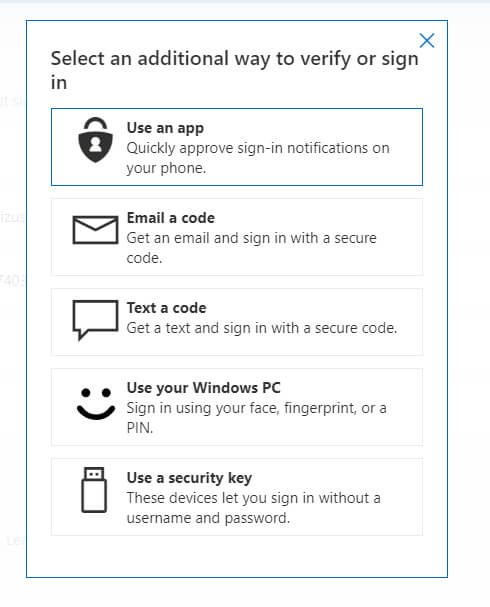The image size is (490, 607).
Task: Select the "Use an app" heading
Action: click(165, 128)
